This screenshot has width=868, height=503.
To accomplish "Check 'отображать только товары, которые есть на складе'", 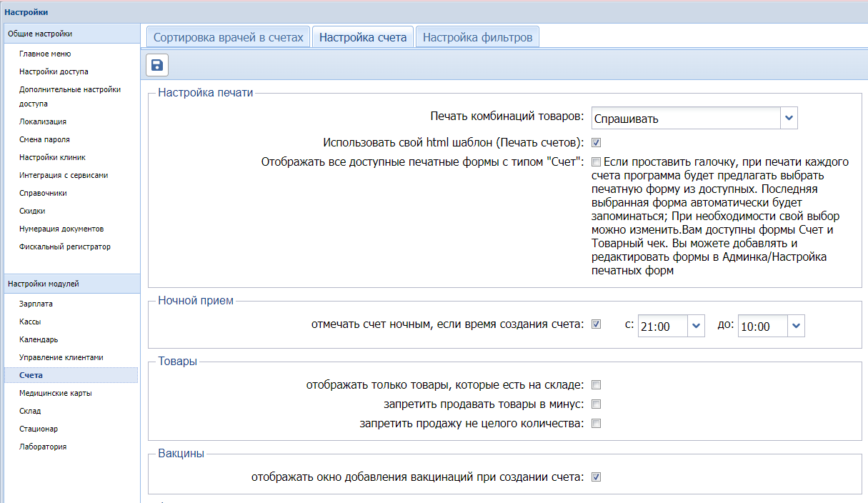I will (x=596, y=385).
